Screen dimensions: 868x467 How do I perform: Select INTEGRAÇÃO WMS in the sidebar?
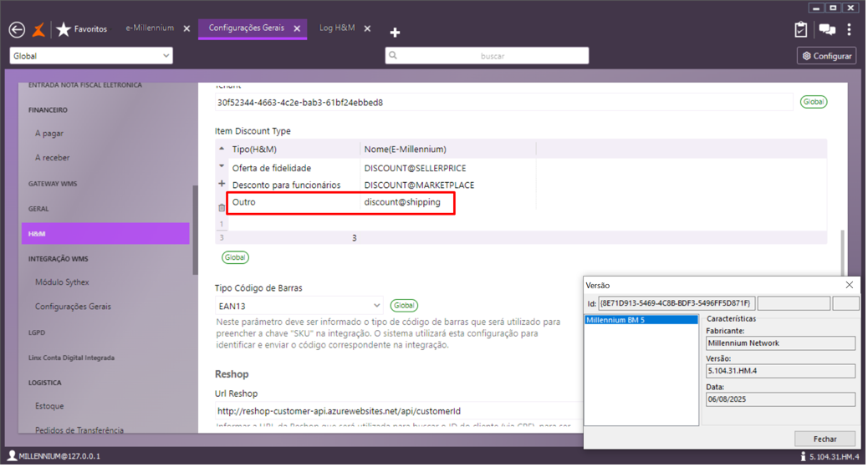click(x=59, y=259)
